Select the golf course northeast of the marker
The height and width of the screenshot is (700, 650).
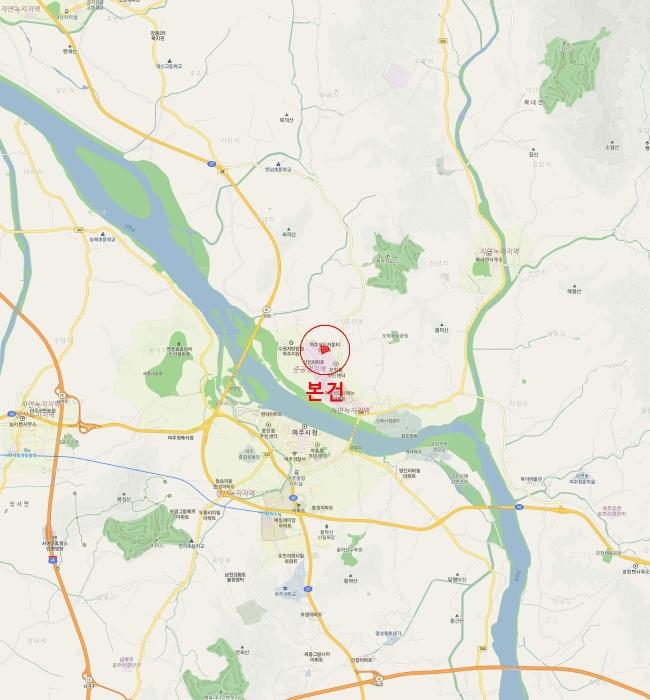pos(394,264)
